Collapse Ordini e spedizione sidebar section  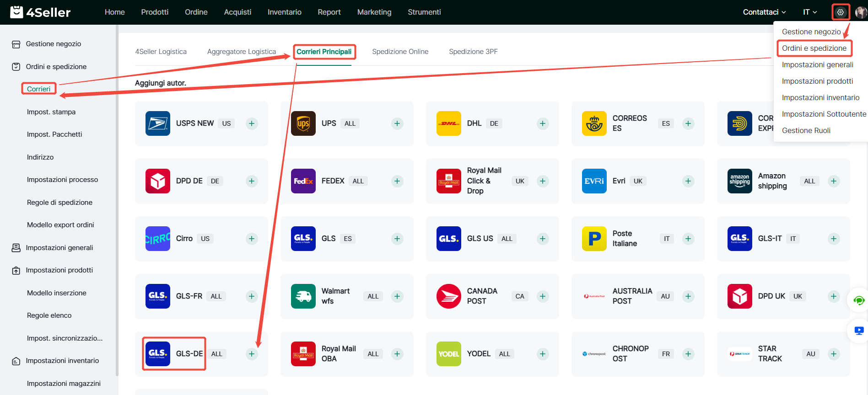(56, 67)
